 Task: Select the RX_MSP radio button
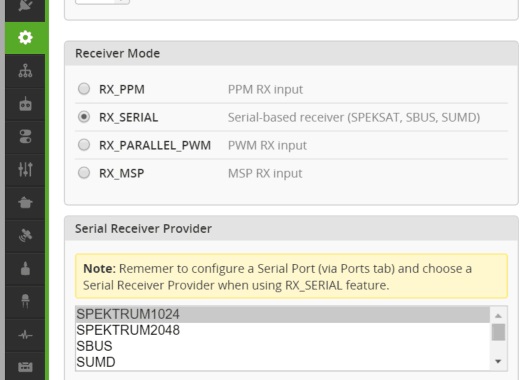[84, 173]
